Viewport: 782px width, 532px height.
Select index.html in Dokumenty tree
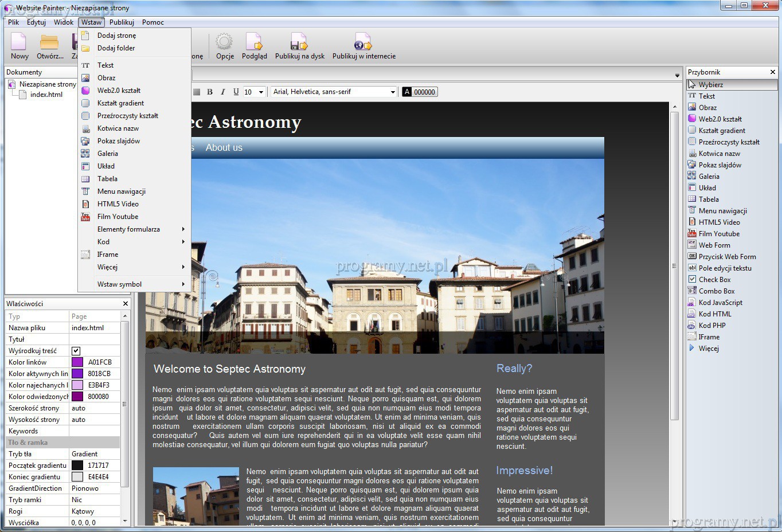[x=46, y=95]
